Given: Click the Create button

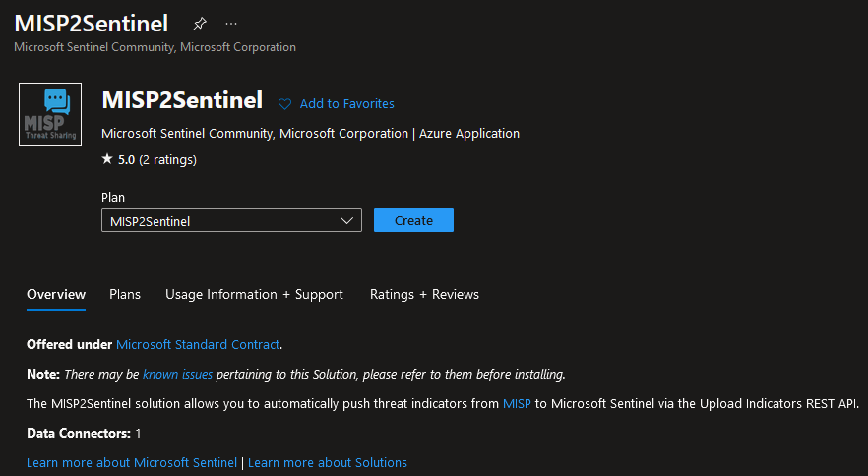Looking at the screenshot, I should pos(413,220).
